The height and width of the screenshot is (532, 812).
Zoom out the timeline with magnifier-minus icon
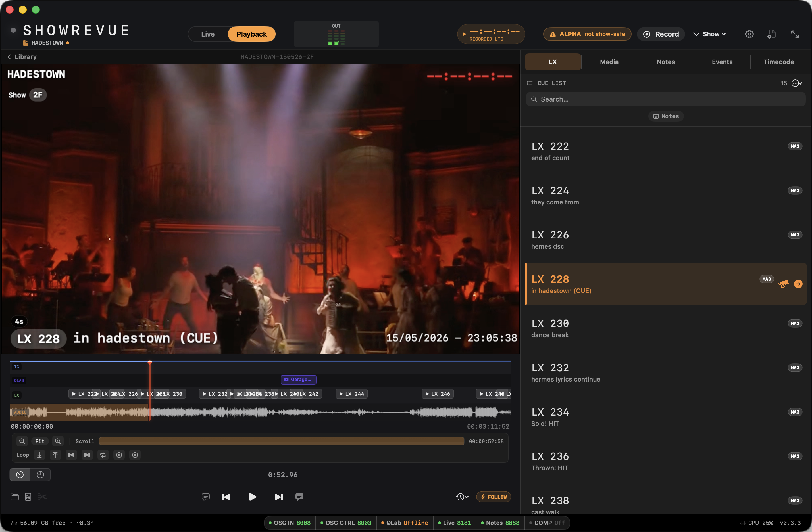click(x=22, y=441)
